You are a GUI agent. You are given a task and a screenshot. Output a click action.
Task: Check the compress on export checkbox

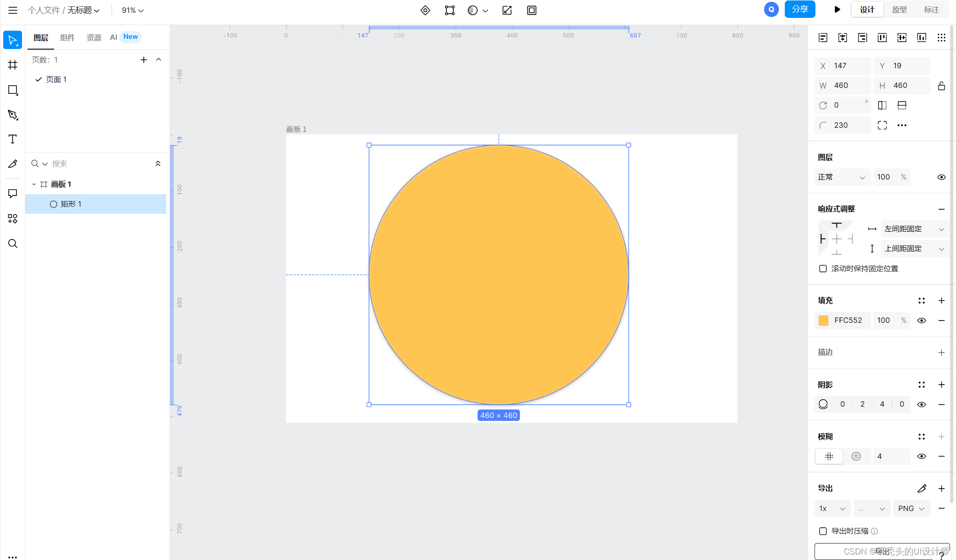[823, 531]
